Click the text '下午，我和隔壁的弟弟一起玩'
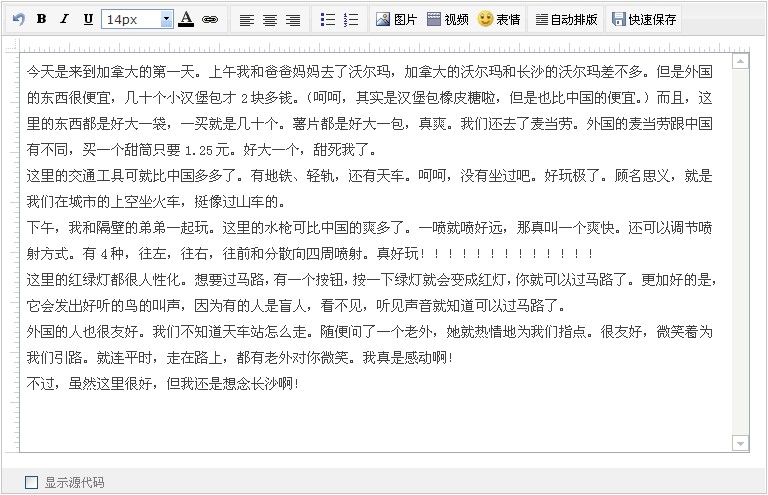 click(117, 228)
